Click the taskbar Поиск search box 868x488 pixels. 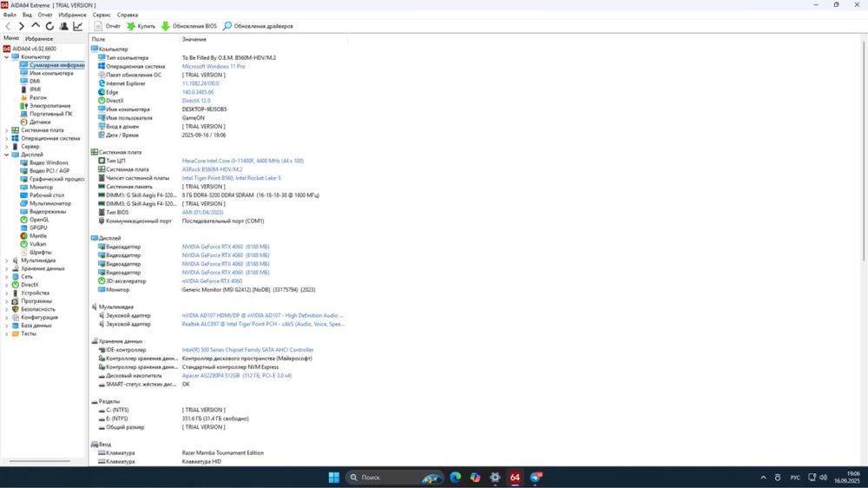coord(394,478)
